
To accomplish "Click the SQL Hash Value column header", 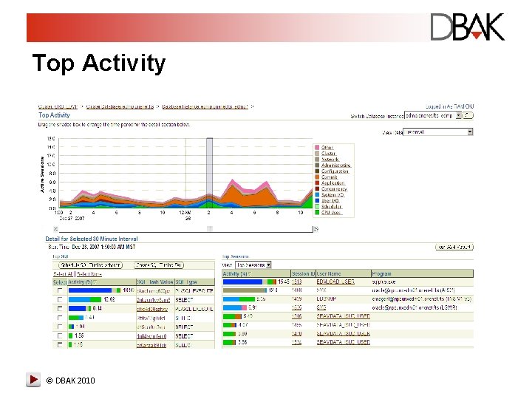I will (x=155, y=282).
